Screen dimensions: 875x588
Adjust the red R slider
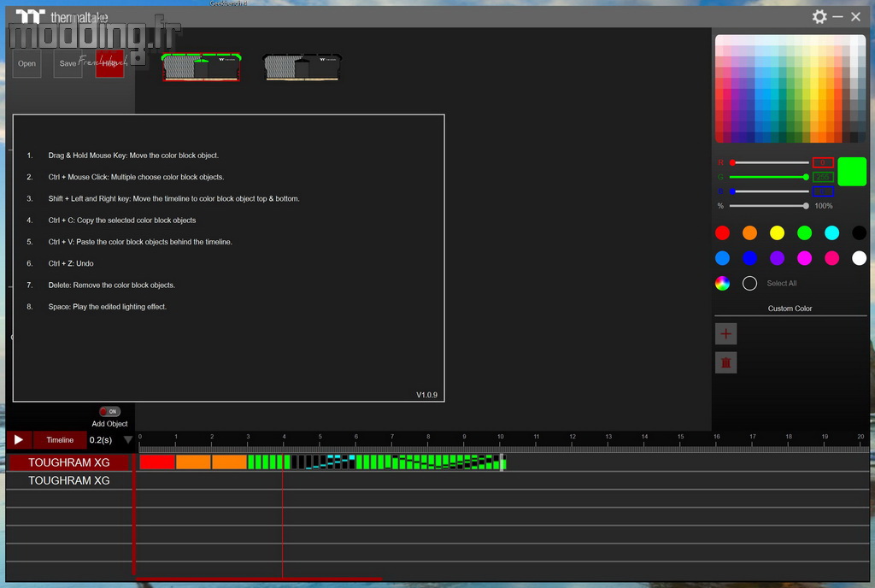pyautogui.click(x=770, y=162)
